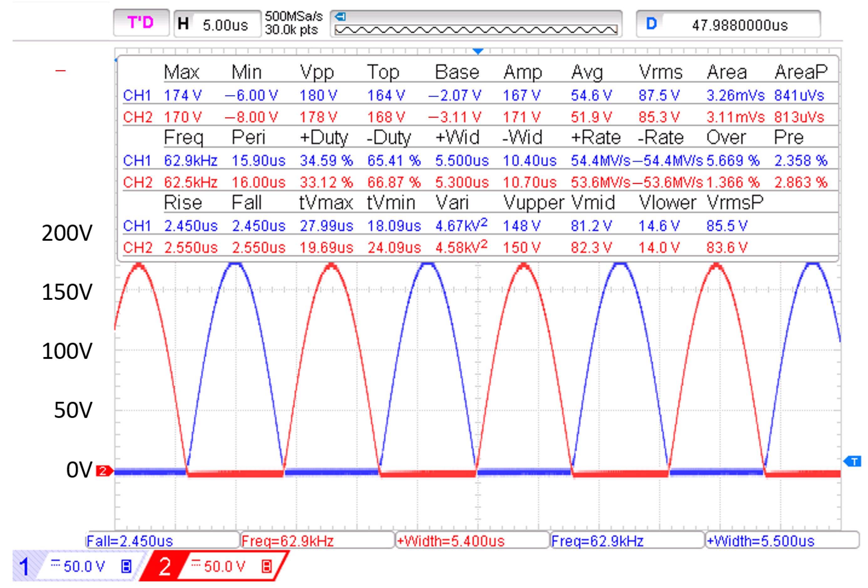Toggle channel 2 using red number 2

point(165,566)
